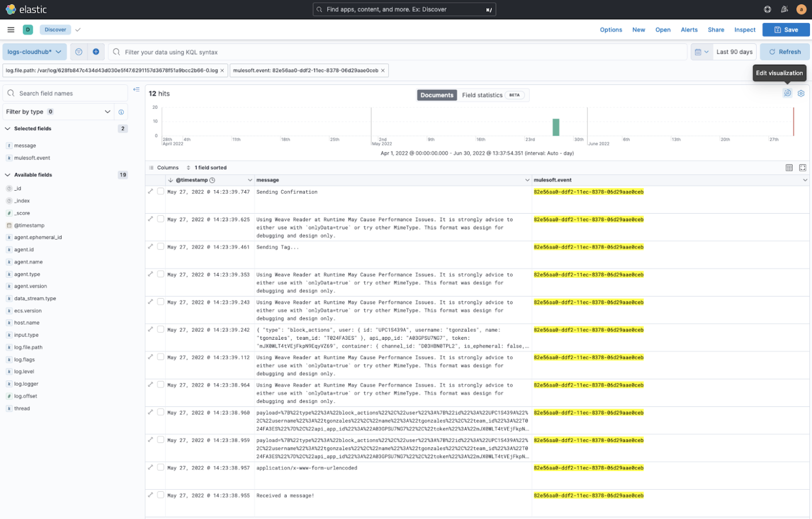Select checkbox for the Sending Confirmation row
The width and height of the screenshot is (812, 519).
pyautogui.click(x=161, y=191)
